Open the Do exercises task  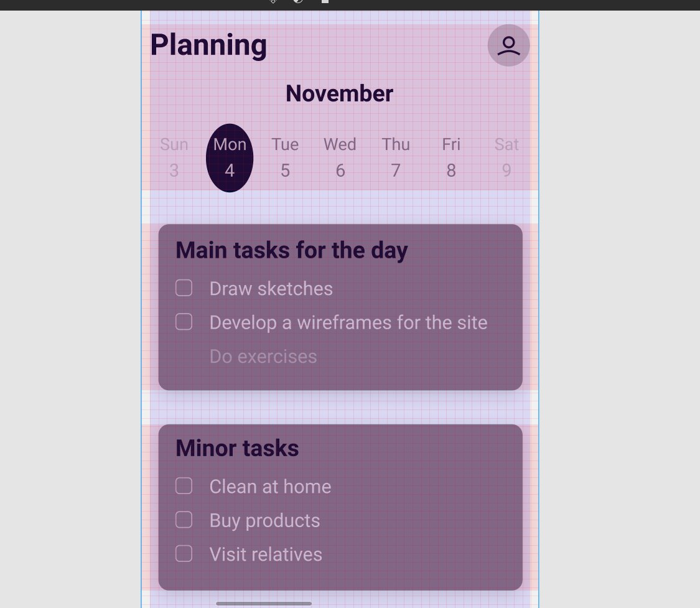(263, 357)
